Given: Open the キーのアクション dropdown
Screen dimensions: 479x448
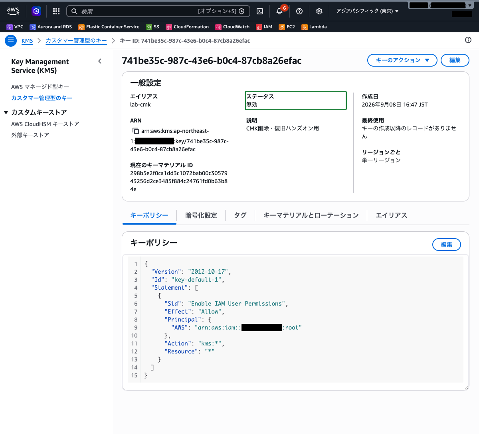Looking at the screenshot, I should (x=402, y=60).
